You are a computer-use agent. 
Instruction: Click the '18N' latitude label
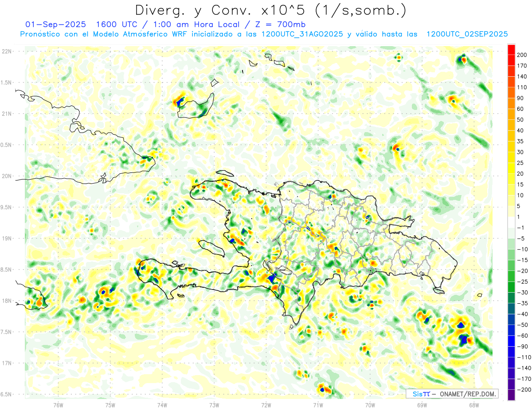(7, 301)
